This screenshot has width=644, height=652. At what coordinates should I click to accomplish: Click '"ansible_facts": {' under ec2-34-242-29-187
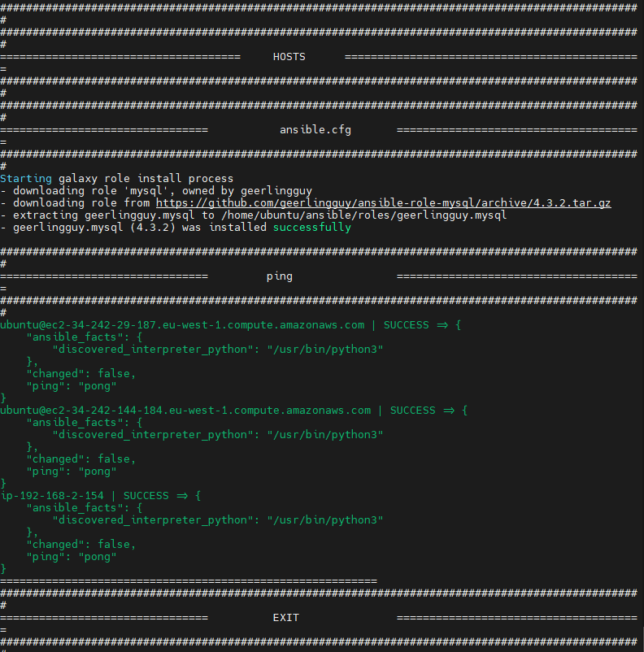pyautogui.click(x=85, y=337)
